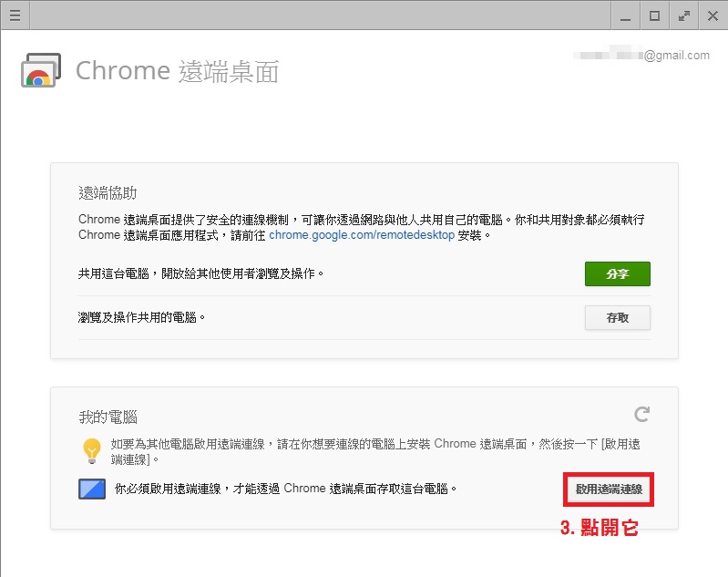Select the 我的電腦 section heading

pyautogui.click(x=108, y=417)
